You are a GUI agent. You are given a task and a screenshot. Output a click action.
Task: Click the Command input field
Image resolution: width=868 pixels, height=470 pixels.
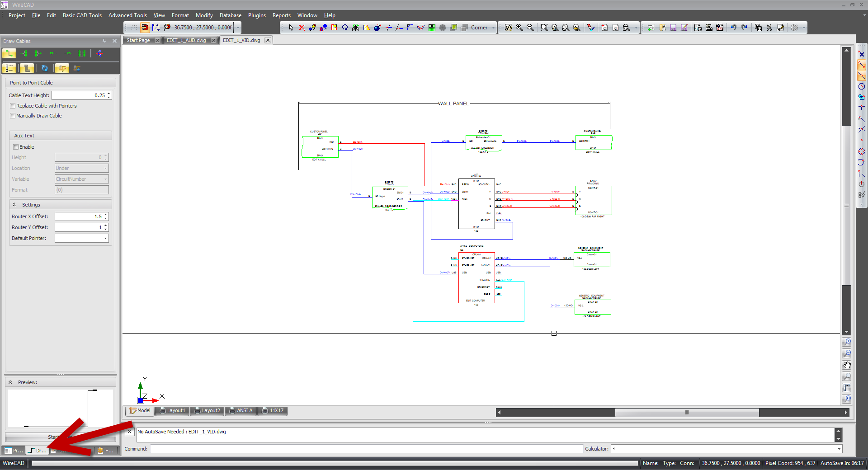(366, 449)
